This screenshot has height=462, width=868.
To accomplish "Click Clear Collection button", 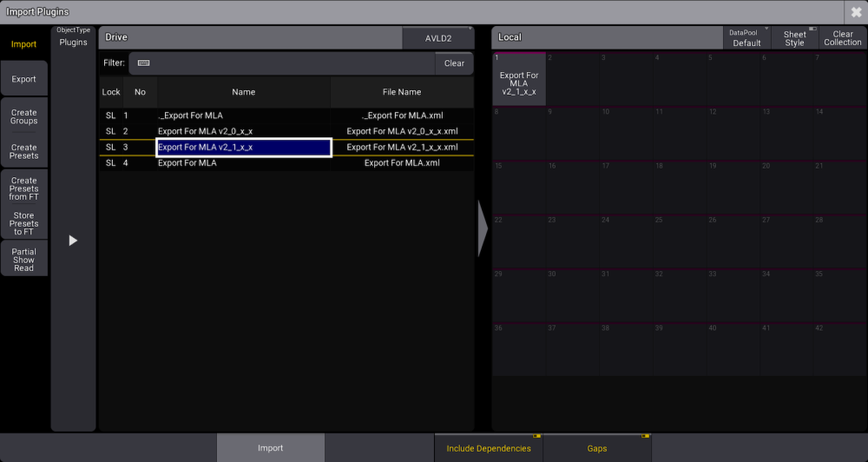I will tap(843, 37).
